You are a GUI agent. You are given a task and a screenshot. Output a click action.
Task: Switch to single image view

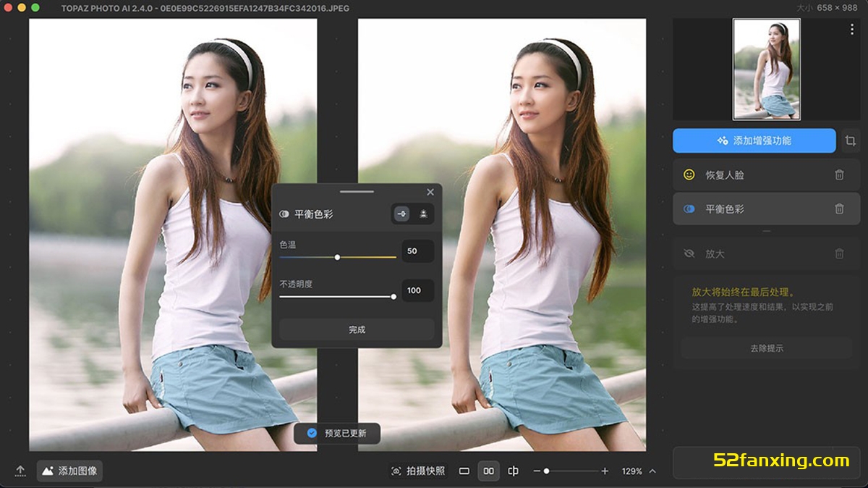point(464,471)
